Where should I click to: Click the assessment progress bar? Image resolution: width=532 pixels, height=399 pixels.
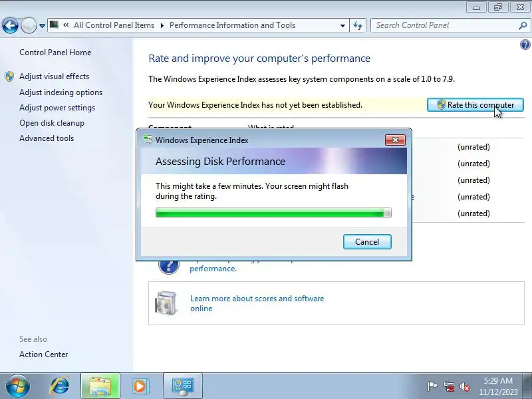(x=273, y=213)
